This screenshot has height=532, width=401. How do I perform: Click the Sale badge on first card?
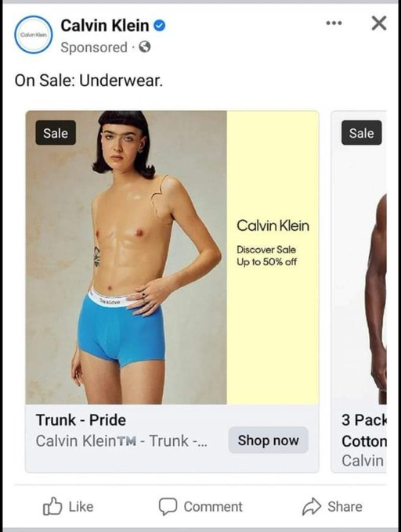[56, 133]
